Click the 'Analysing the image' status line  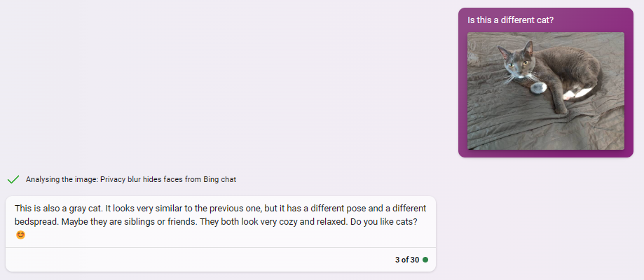(131, 179)
